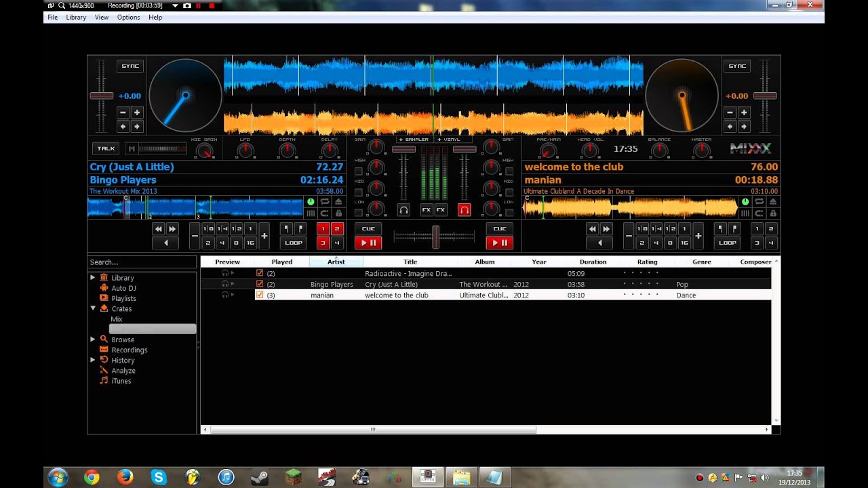Open Windows Start menu
Screen dimensions: 868x488
[58, 477]
